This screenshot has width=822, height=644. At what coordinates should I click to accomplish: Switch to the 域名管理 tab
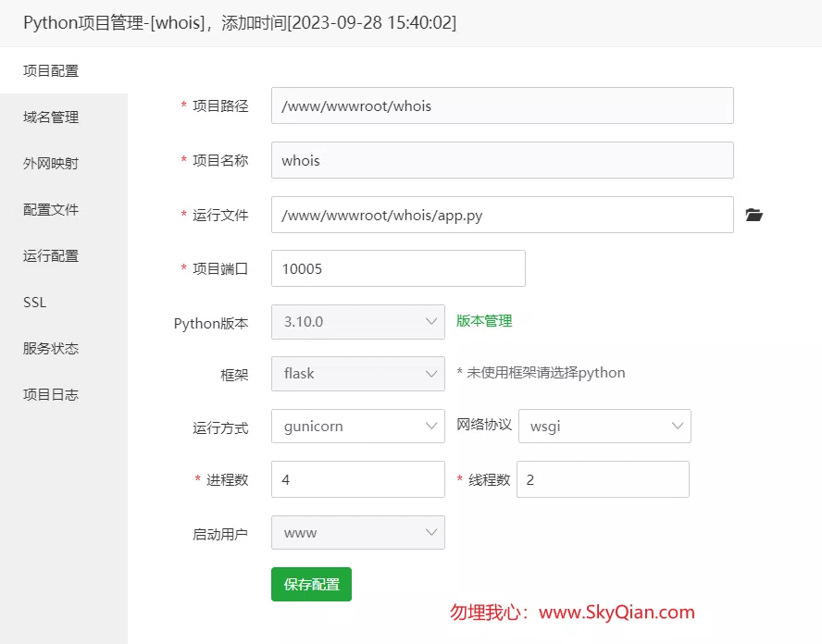tap(51, 117)
